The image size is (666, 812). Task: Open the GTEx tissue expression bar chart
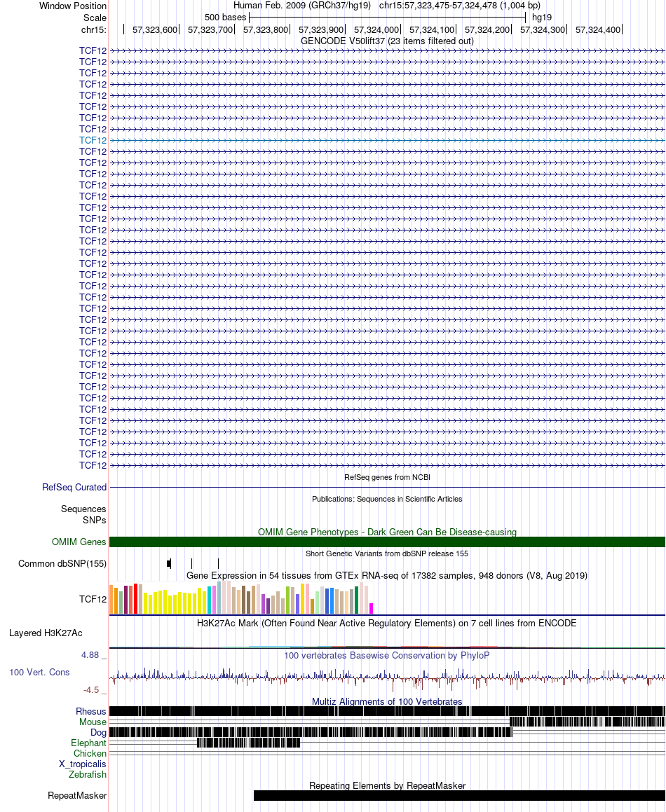pyautogui.click(x=242, y=598)
